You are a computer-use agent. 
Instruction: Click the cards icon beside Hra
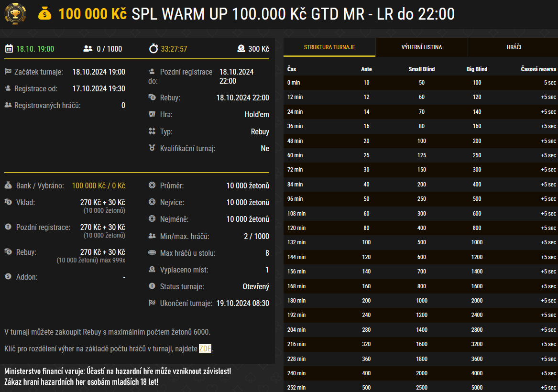[152, 114]
